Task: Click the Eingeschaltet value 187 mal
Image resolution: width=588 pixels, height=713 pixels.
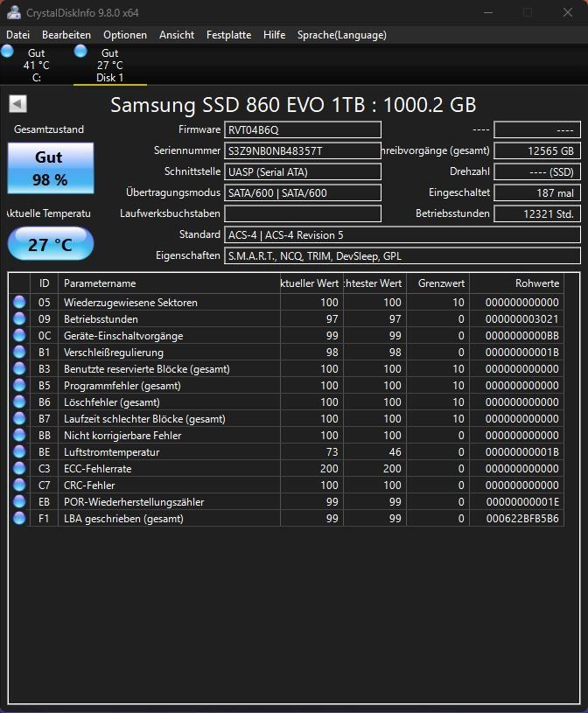Action: tap(537, 192)
